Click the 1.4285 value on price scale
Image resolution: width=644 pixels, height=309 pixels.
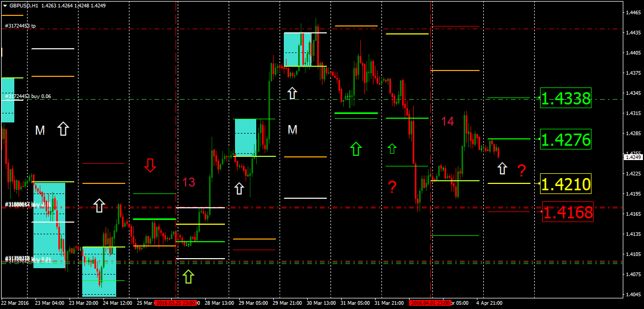[x=633, y=134]
